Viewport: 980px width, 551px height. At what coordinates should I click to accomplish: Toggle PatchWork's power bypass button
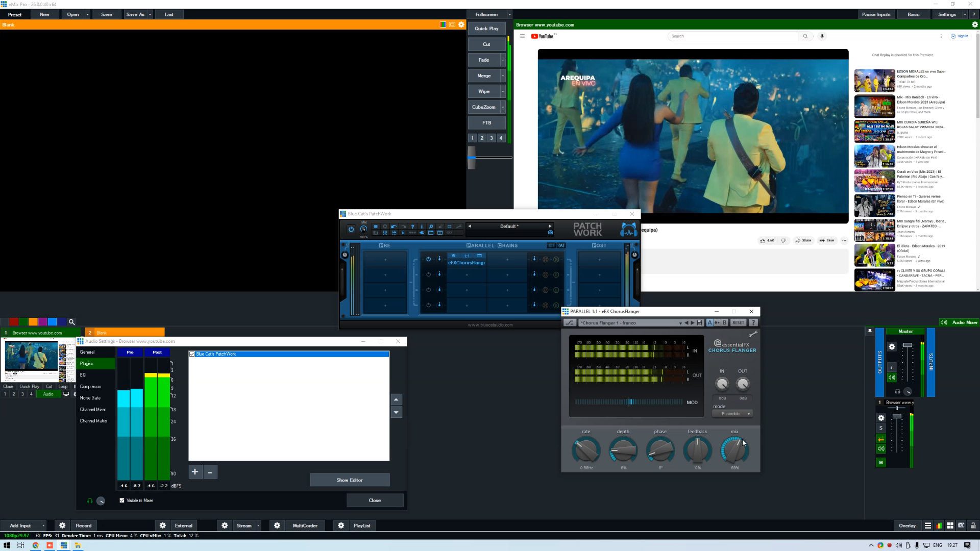(x=351, y=230)
